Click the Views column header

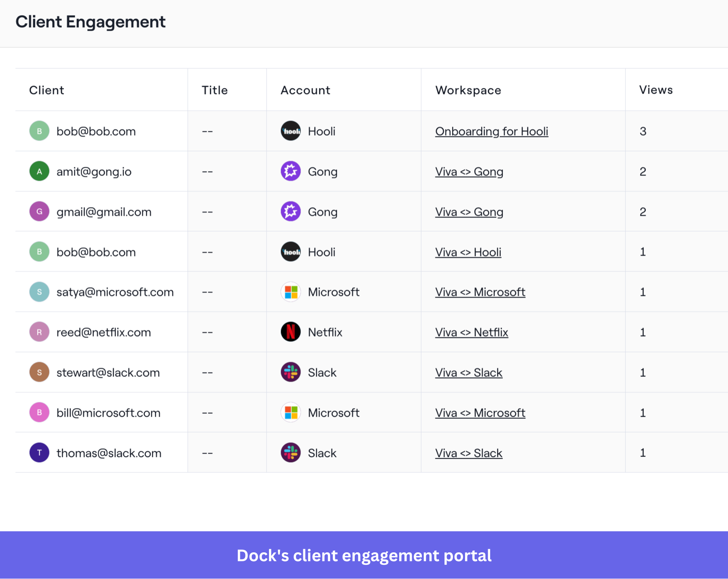(656, 90)
